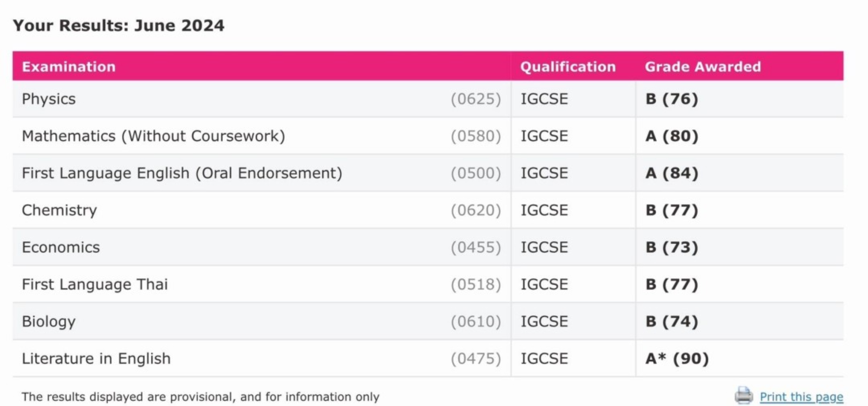
Task: Click the Examination column header
Action: 69,67
